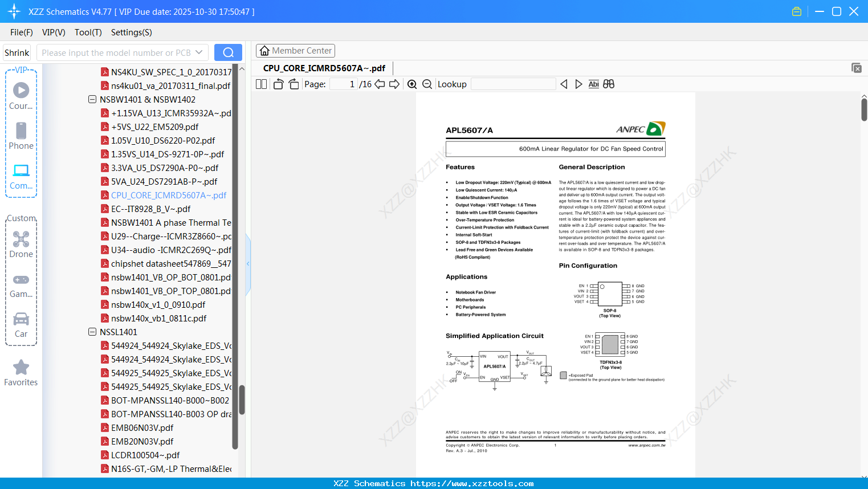Open EMB20N03V.pdf

[x=137, y=441]
